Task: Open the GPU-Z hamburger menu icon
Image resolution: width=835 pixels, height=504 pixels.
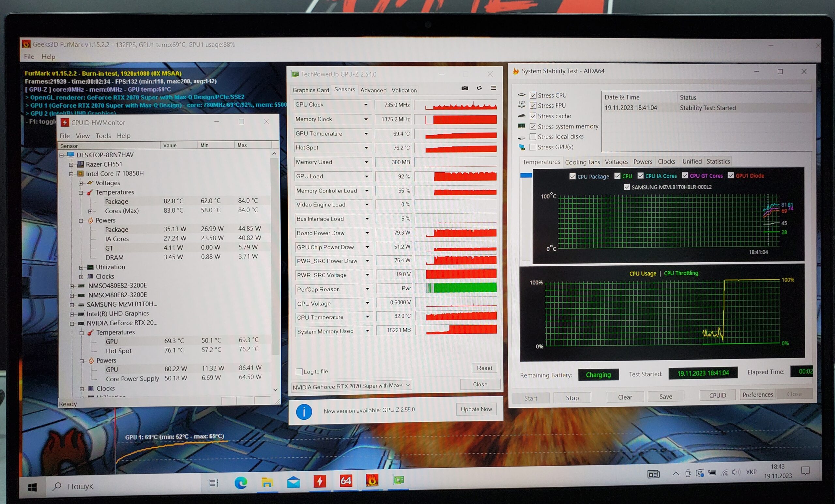Action: pyautogui.click(x=493, y=88)
